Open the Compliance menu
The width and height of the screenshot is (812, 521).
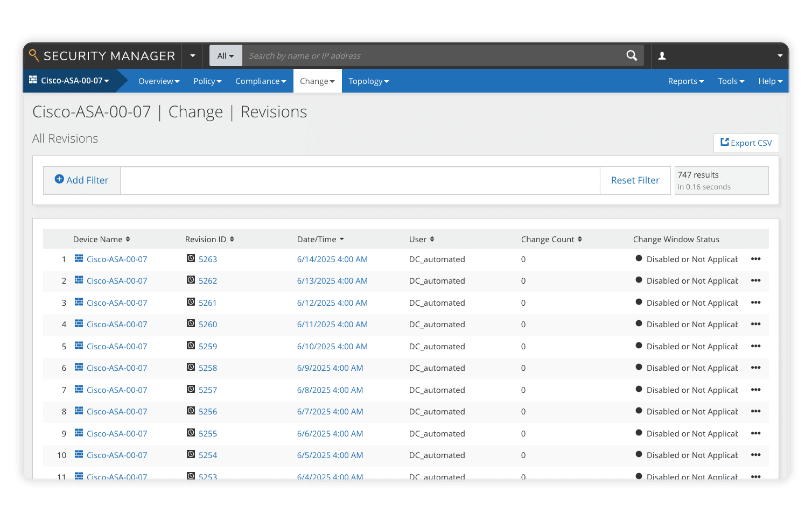[261, 81]
